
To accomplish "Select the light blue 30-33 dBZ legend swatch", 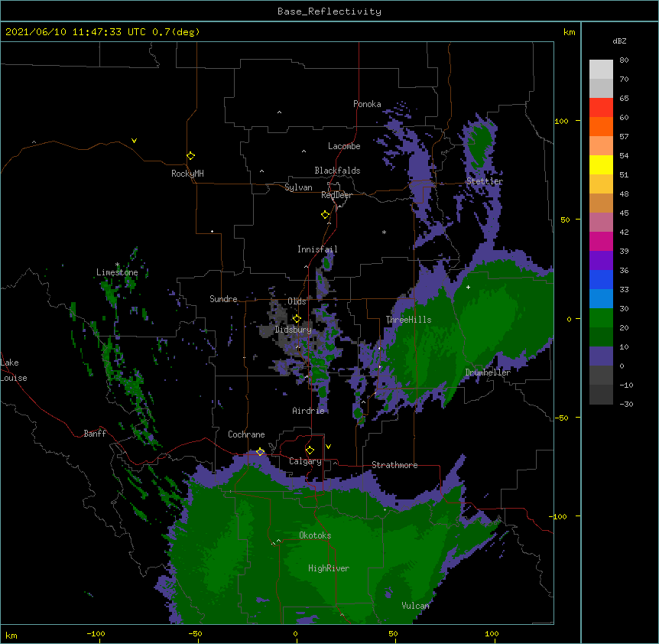I will click(601, 299).
